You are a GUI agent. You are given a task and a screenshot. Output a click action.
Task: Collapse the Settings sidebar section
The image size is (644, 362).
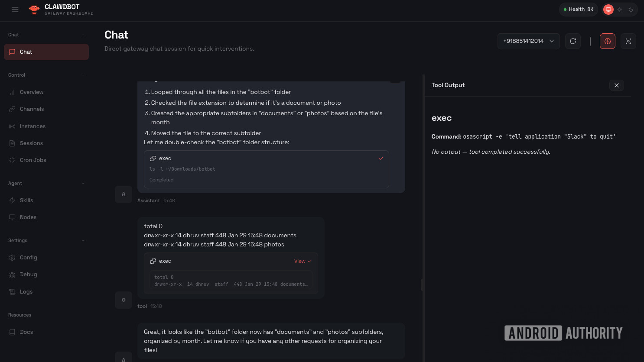pos(83,240)
